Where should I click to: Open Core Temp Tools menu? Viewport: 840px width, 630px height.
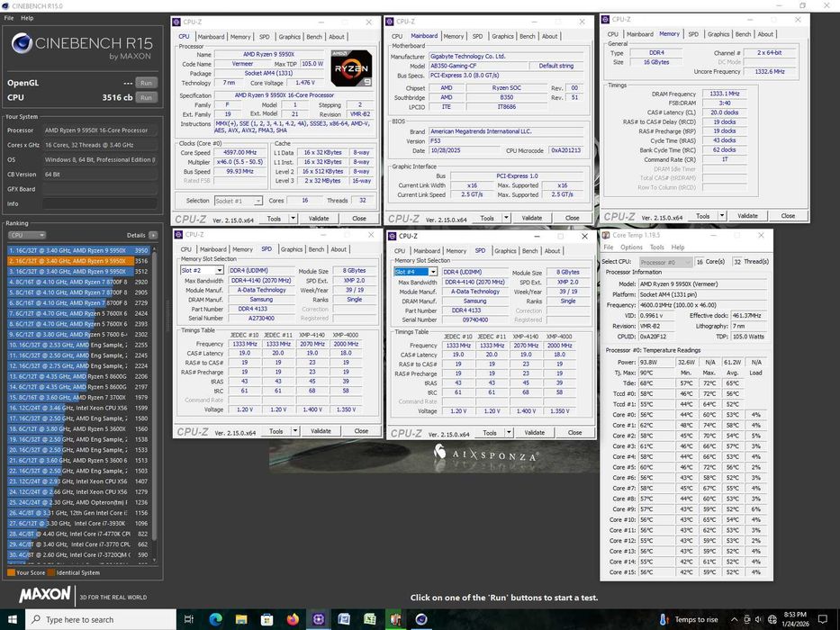[x=657, y=247]
